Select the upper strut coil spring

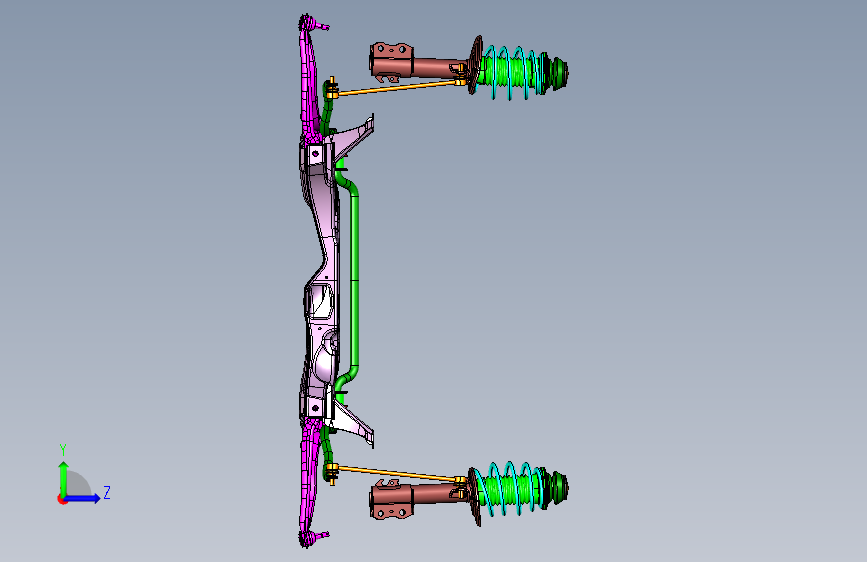511,73
